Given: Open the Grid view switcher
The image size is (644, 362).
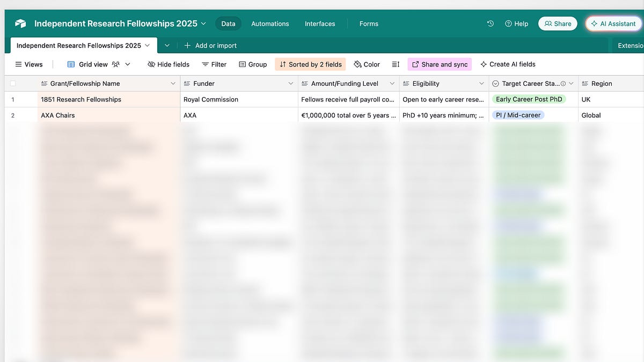Looking at the screenshot, I should [x=99, y=64].
